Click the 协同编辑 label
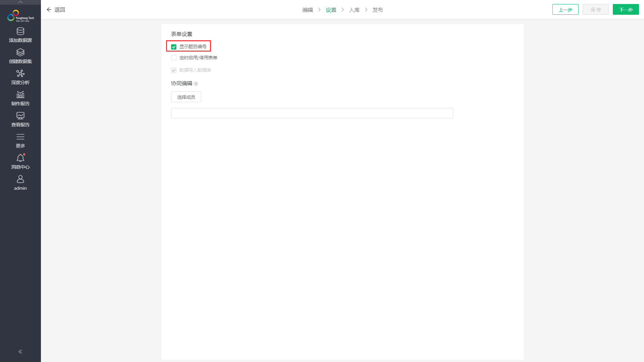Screen dimensions: 644x362 pos(182,83)
